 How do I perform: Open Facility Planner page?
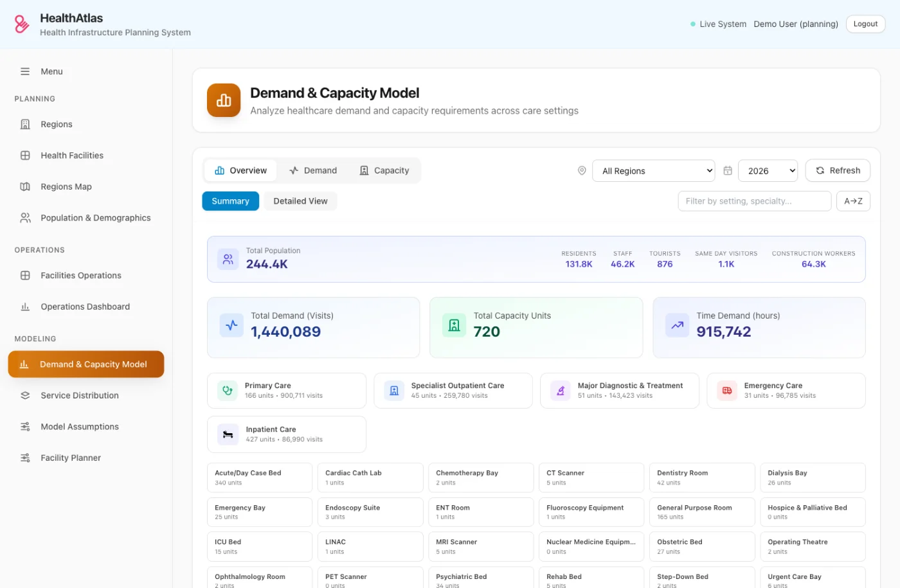(86, 458)
